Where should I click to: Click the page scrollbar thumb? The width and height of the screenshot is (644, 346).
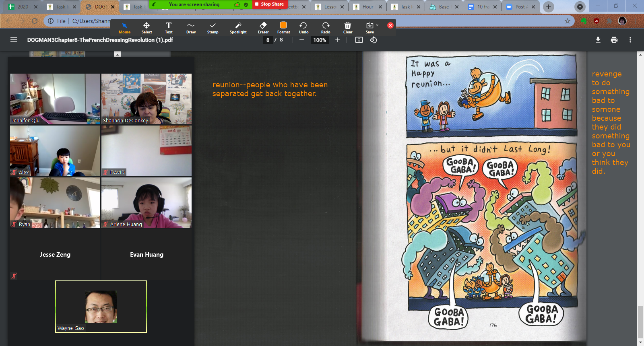pos(640,323)
